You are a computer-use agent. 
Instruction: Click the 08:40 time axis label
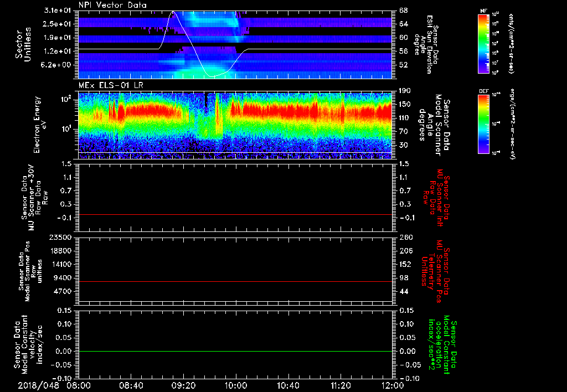click(131, 385)
